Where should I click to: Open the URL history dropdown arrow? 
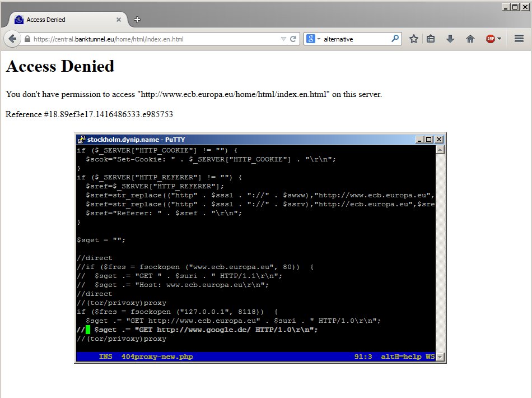click(283, 39)
